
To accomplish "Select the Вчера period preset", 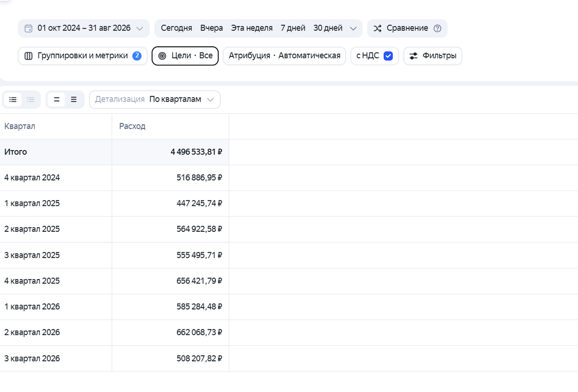I will coord(211,28).
